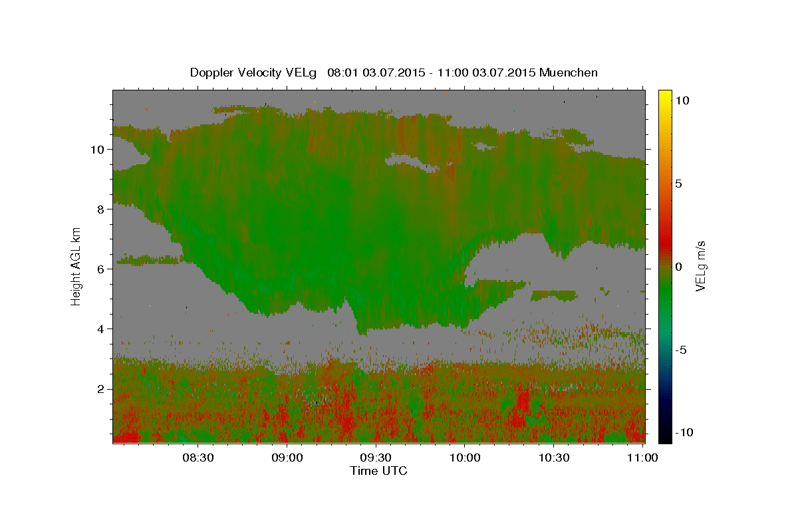798x532 pixels.
Task: Click the 'Height AGL km' axis label
Action: 76,266
